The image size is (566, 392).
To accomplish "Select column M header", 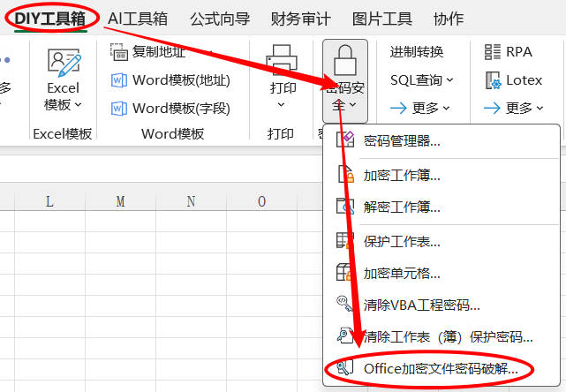I will pos(120,201).
